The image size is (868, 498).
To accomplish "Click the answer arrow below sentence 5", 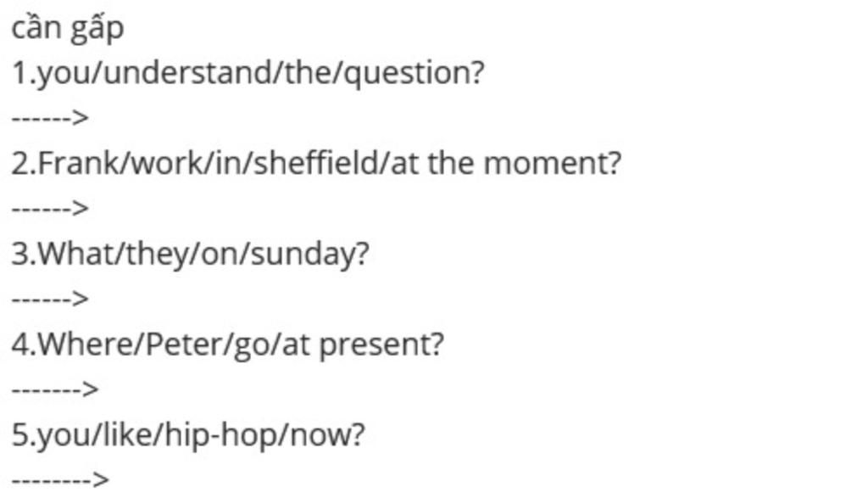I will 60,479.
